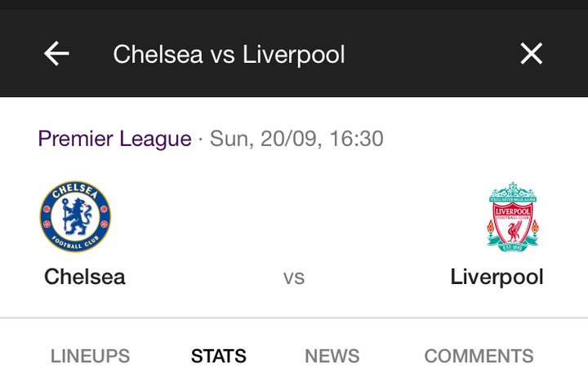Viewport: 588px width, 390px height.
Task: Click the word Liverpool in the search query
Action: tap(294, 55)
